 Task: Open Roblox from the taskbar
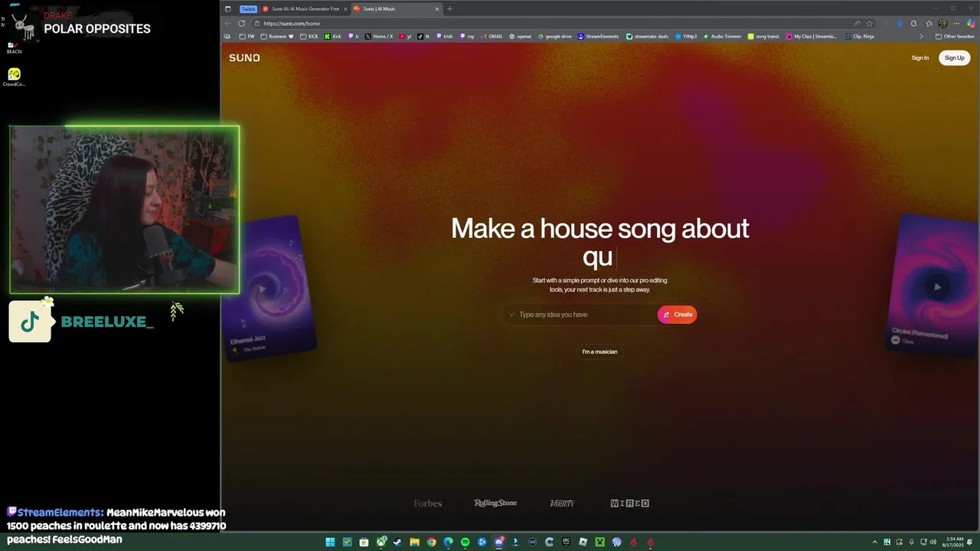pos(583,542)
